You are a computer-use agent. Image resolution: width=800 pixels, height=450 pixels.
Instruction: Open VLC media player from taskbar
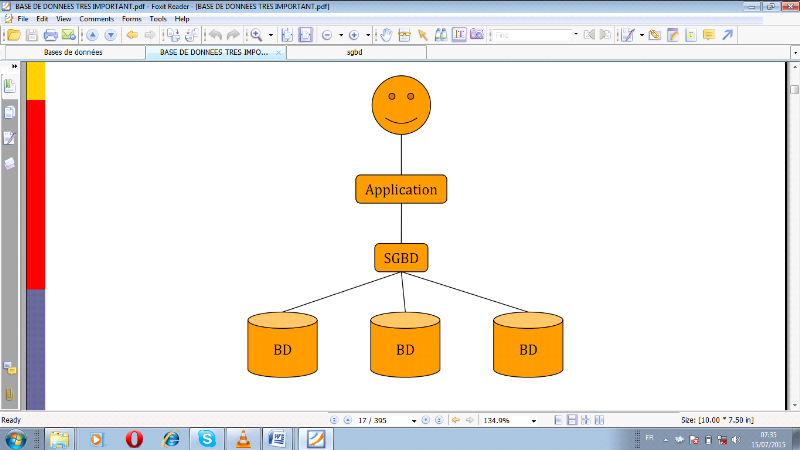[242, 438]
